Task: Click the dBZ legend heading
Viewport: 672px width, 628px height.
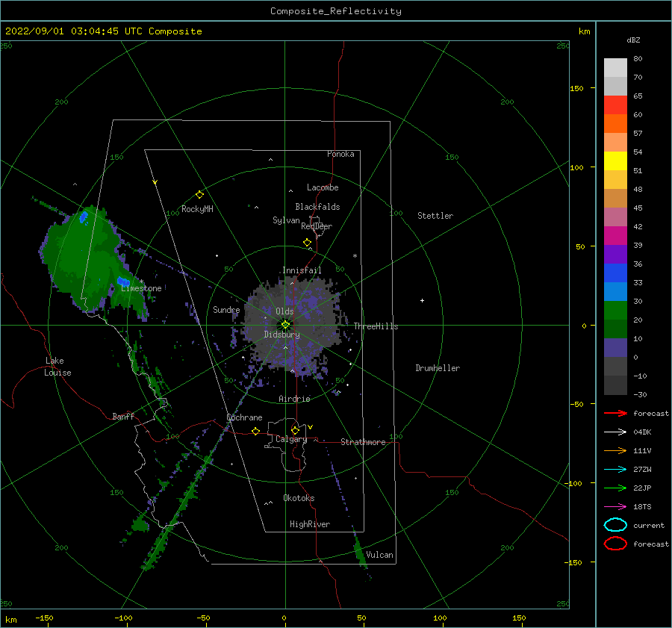Action: pos(633,40)
